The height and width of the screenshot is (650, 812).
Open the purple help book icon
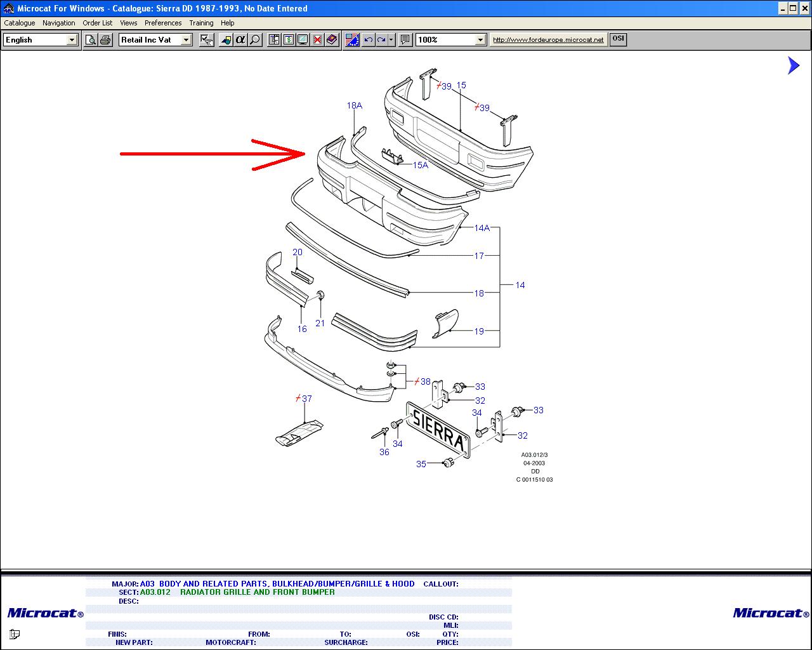[x=332, y=40]
